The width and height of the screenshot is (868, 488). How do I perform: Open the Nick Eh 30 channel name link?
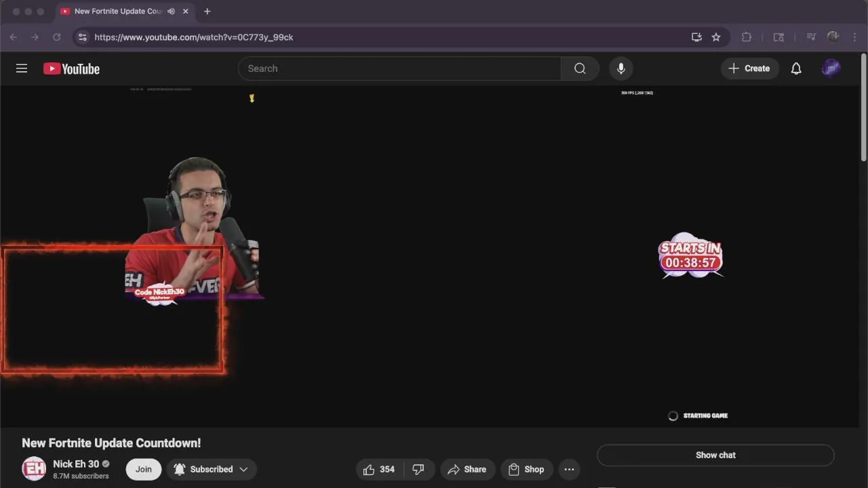76,464
